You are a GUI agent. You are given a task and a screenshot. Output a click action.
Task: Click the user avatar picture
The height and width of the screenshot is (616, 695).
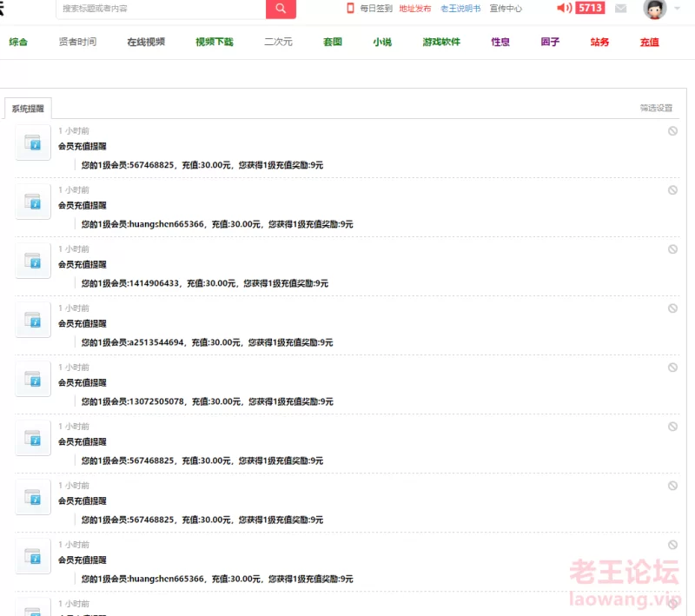pos(655,9)
